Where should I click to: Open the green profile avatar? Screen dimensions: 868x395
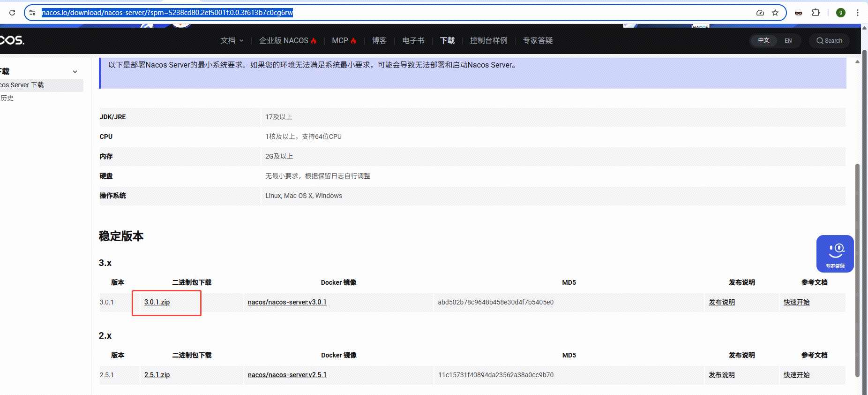click(x=841, y=13)
